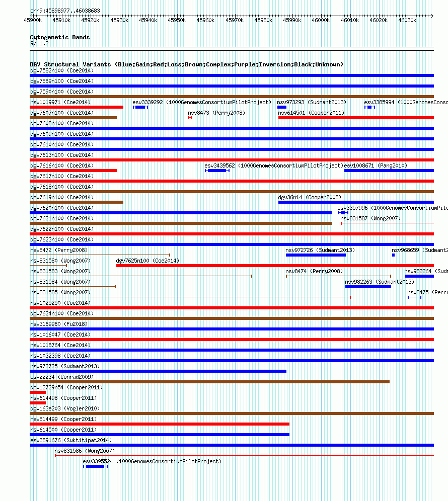Click the blue bar under esv1008671
The height and width of the screenshot is (501, 448).
coord(389,171)
